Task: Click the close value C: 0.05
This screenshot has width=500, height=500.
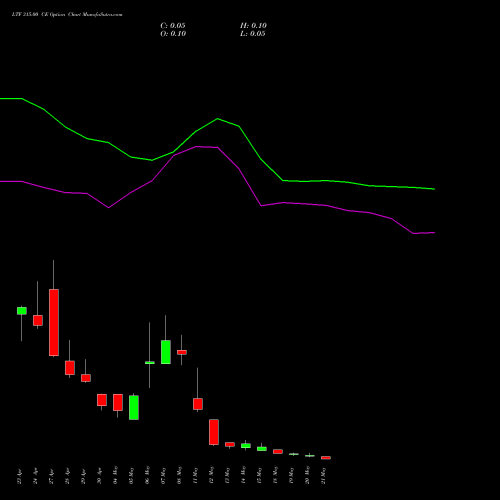Action: tap(173, 26)
